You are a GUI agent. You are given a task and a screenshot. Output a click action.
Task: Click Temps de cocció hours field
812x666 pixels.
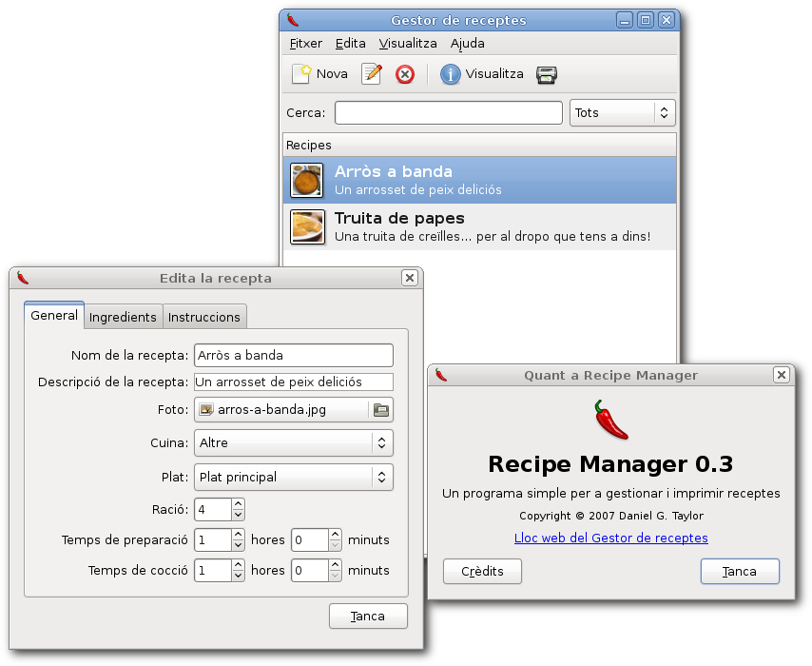click(212, 570)
